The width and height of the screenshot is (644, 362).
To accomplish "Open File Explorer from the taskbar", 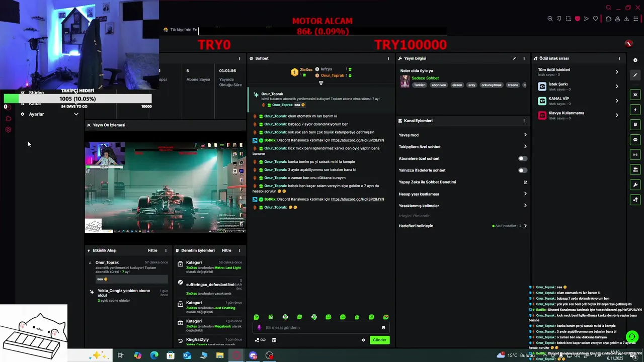I will click(x=220, y=355).
